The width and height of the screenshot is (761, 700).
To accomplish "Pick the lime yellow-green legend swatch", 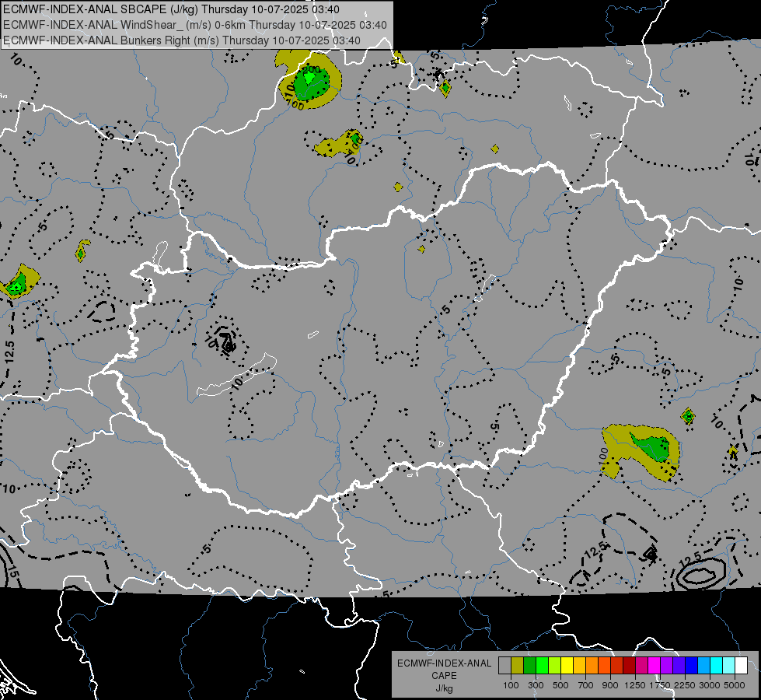I will click(555, 666).
